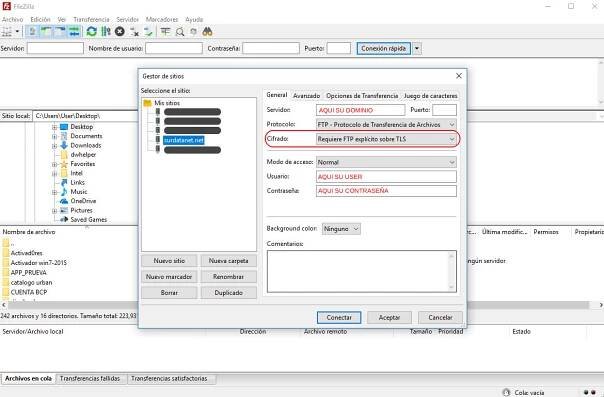Screen dimensions: 604x397
Task: Open the Edición menu
Action: (40, 19)
